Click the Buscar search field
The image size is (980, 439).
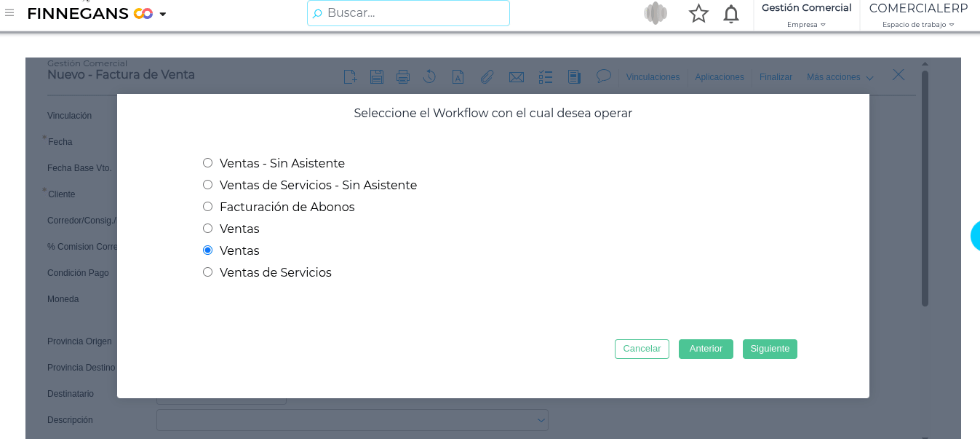[408, 13]
